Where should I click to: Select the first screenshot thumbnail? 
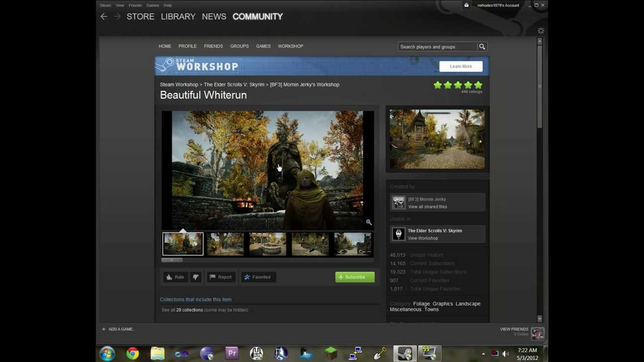[183, 244]
